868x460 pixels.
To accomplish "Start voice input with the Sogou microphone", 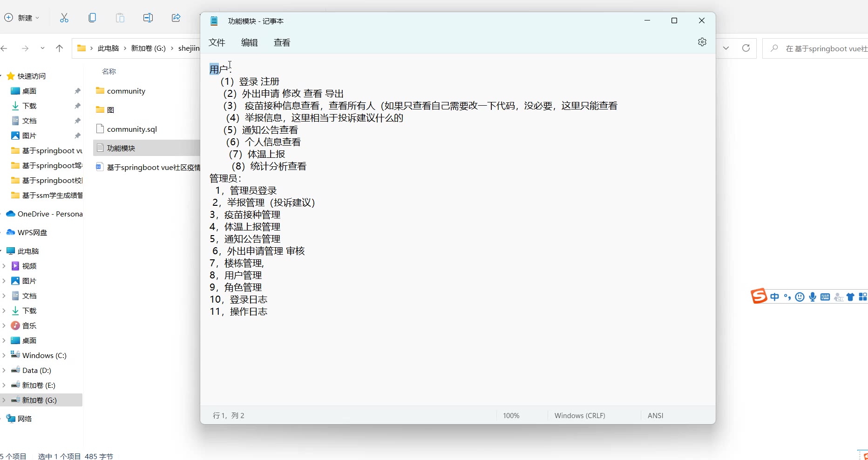I will 813,297.
